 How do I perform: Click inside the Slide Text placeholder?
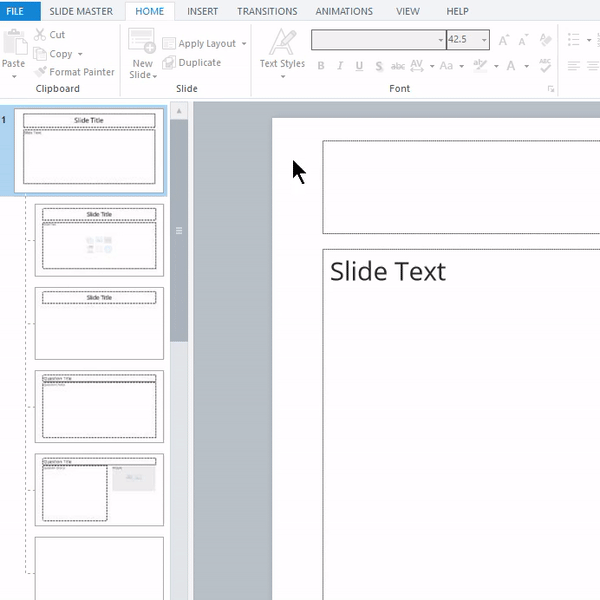(461, 425)
